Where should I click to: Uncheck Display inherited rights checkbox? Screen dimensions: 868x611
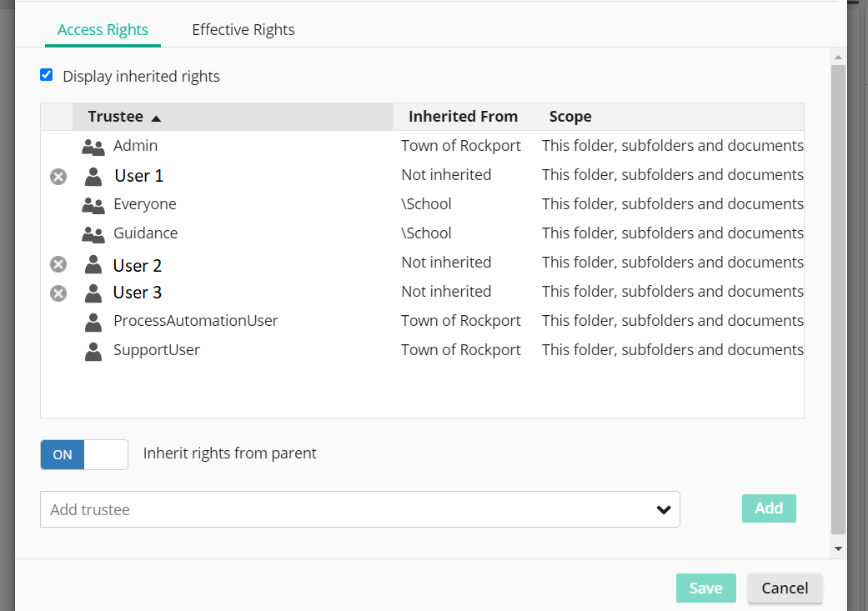[47, 75]
